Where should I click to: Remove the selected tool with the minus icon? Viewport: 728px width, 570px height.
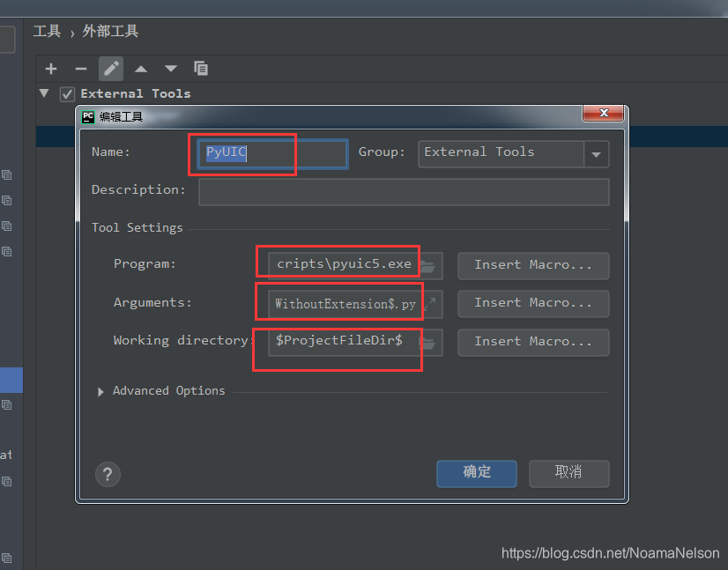click(81, 69)
